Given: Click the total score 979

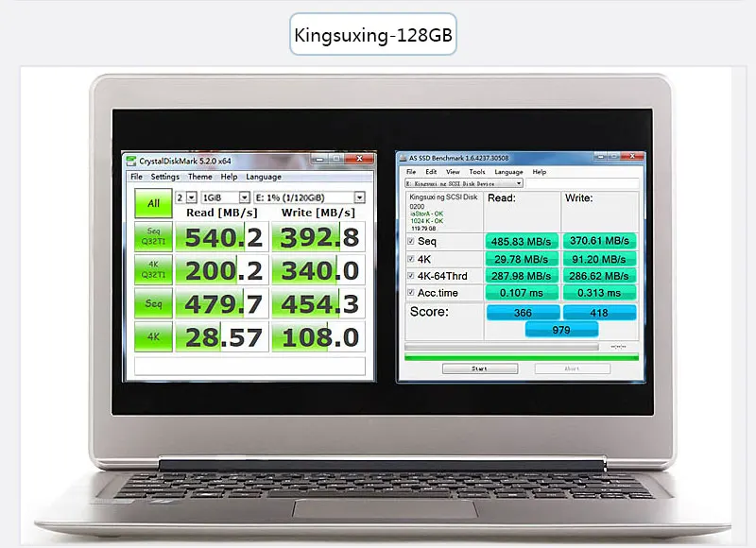Looking at the screenshot, I should pos(561,330).
